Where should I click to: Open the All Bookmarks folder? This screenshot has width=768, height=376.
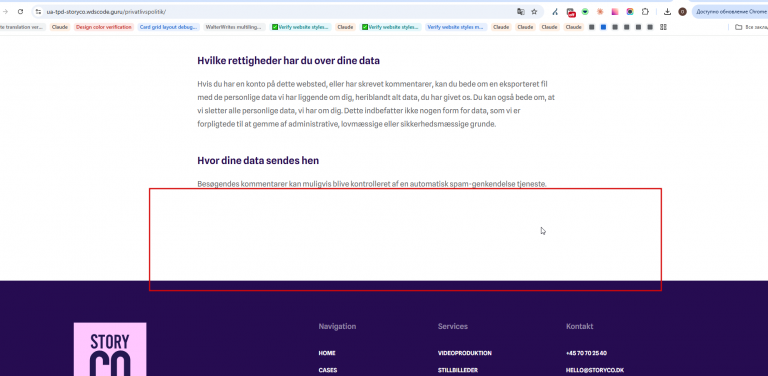(x=750, y=27)
